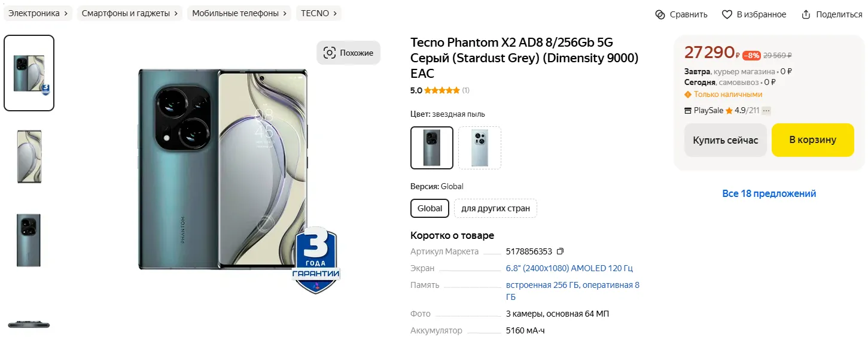Select the Stardust Grey color swatch
868x337 pixels.
[x=432, y=148]
